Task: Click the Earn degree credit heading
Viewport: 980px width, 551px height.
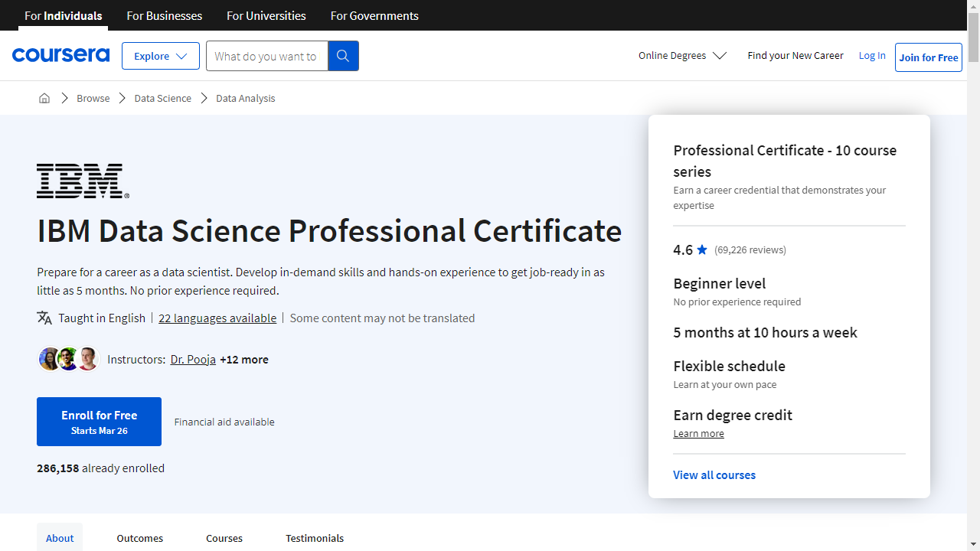Action: (x=733, y=415)
